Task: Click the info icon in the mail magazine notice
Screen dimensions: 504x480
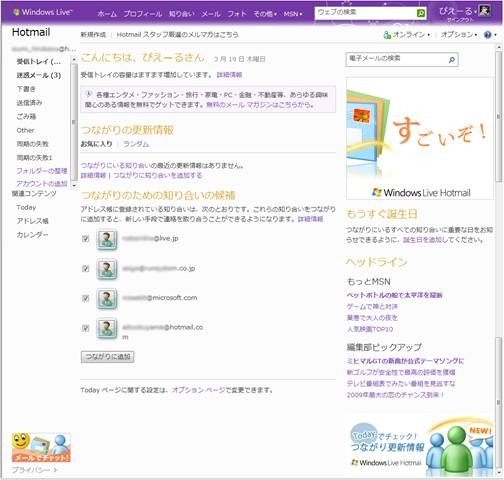Action: (x=89, y=94)
